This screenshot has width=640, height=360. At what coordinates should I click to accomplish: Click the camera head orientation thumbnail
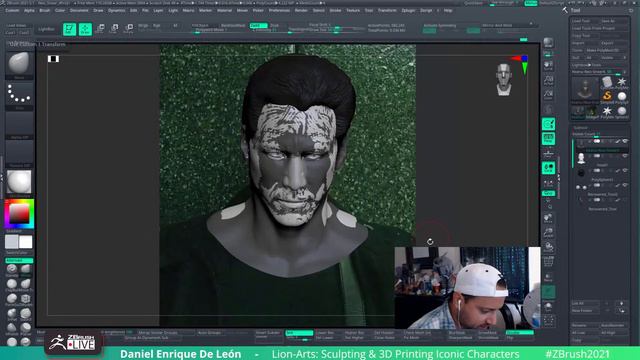[504, 79]
